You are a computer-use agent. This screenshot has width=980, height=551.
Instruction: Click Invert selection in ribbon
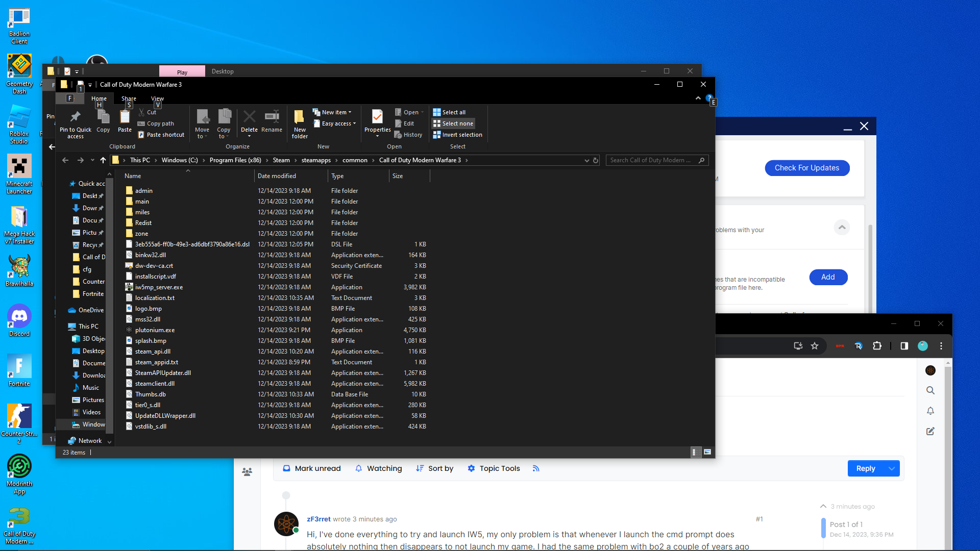click(x=457, y=135)
